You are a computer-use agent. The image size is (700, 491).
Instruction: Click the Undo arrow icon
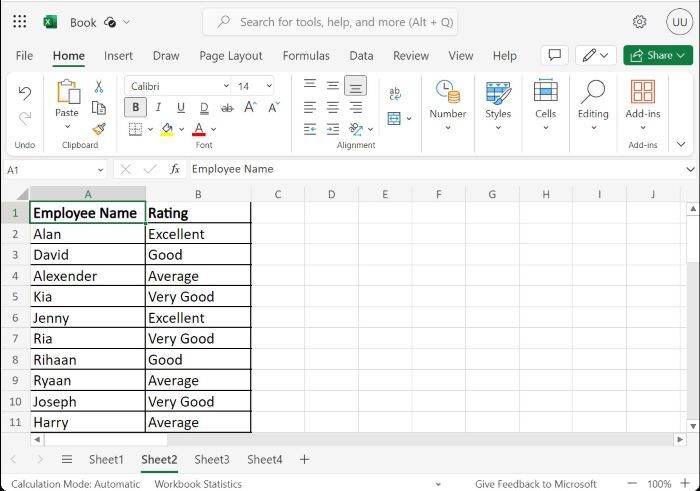coord(25,93)
